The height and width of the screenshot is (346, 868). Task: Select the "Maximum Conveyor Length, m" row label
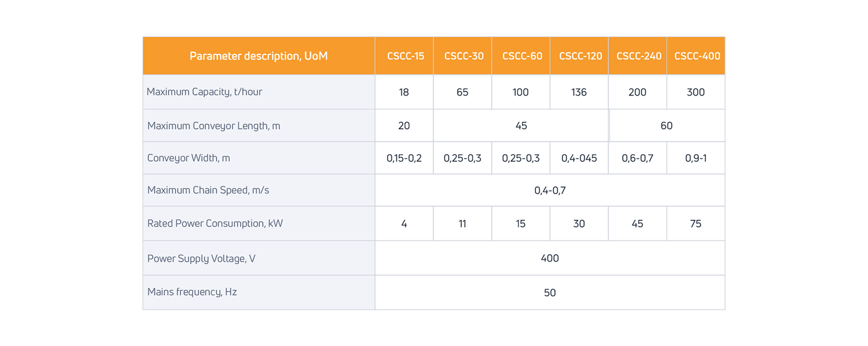tap(213, 126)
